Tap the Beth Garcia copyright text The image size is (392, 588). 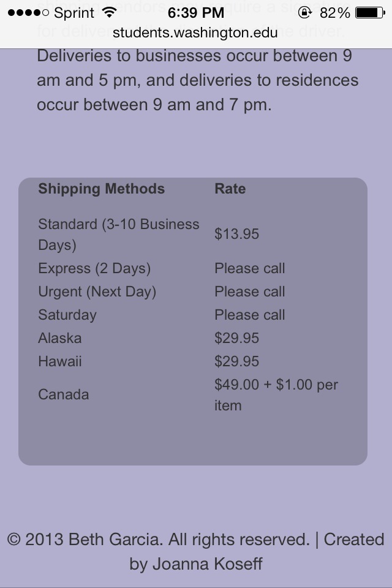click(x=158, y=540)
